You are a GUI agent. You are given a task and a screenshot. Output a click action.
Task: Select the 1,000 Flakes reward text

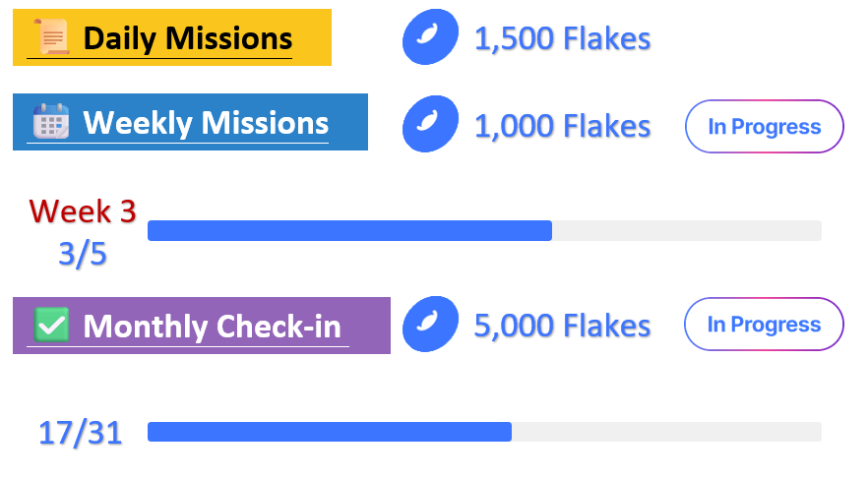[563, 126]
